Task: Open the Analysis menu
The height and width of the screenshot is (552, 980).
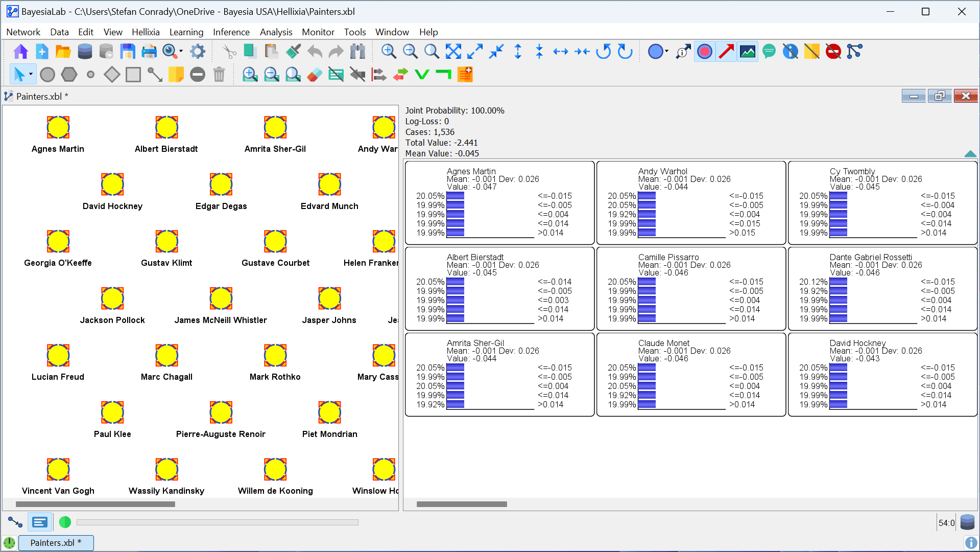Action: click(276, 32)
